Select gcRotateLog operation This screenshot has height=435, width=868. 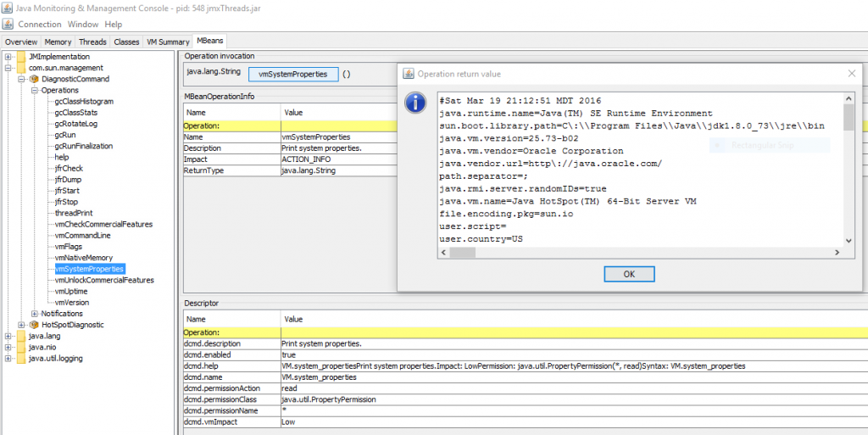pos(76,124)
